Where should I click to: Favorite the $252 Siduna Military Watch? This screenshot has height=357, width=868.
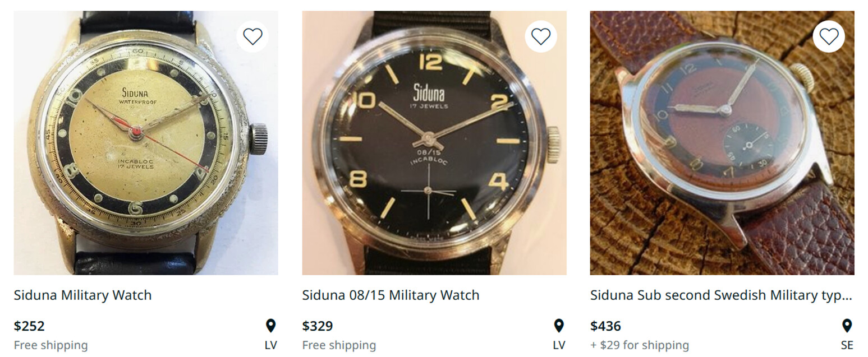click(x=252, y=36)
